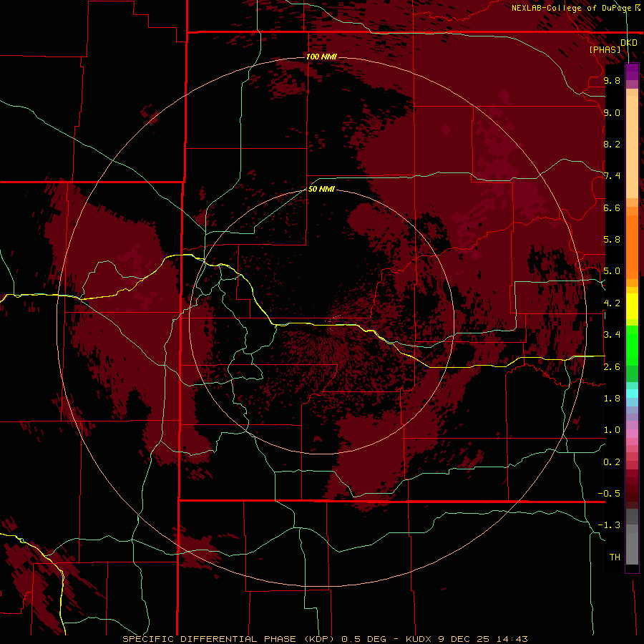
Task: Click the -0.5 colorbar scale value
Action: point(609,493)
